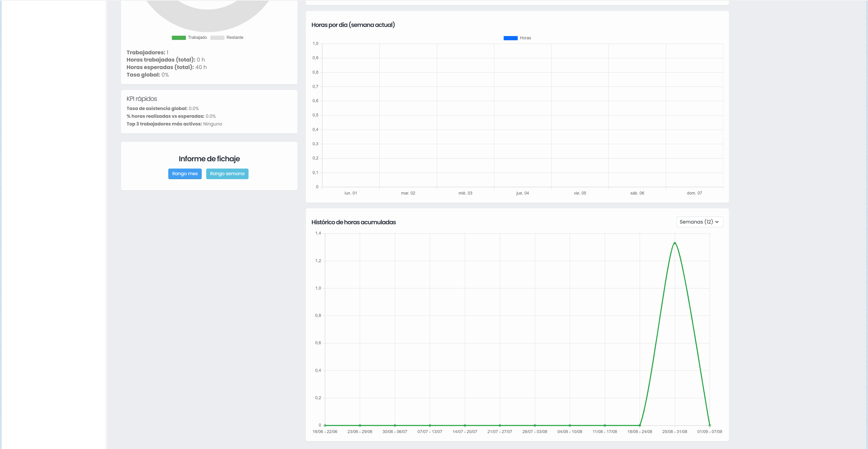Click the peak data point for 25/08 - 31/08
Screen dimensions: 868x449
(x=675, y=243)
